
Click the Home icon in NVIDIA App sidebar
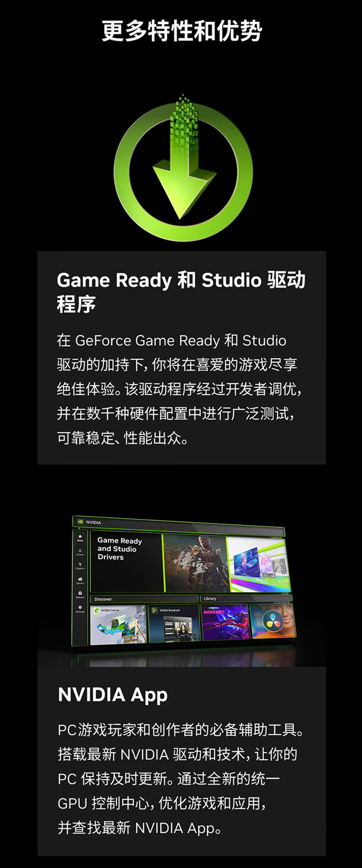[x=80, y=537]
